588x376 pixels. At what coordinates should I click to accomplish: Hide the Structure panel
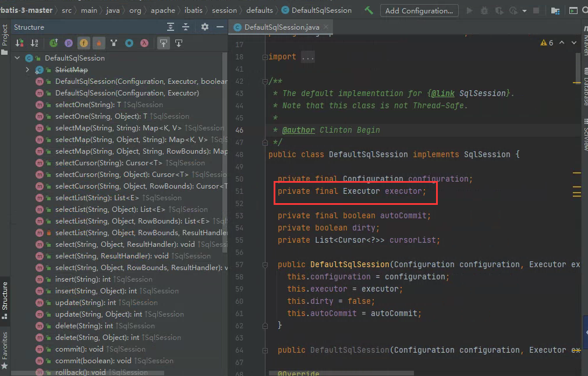220,27
